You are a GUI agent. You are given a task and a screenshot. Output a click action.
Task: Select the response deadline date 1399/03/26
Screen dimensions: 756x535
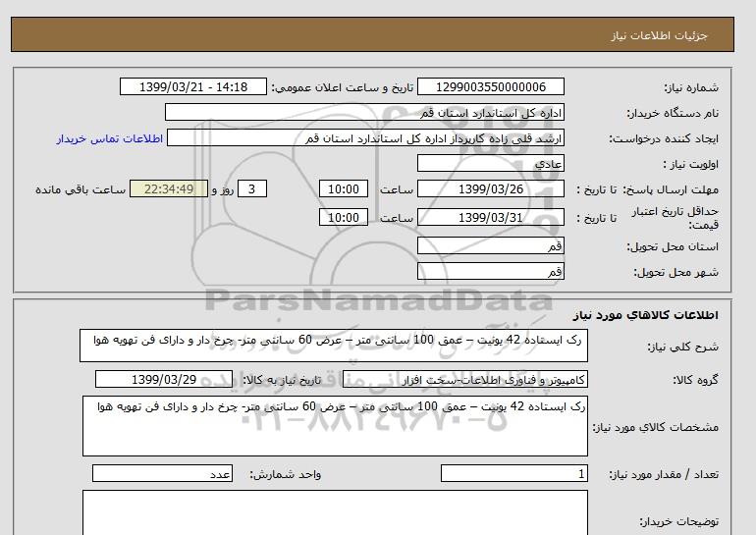(490, 188)
